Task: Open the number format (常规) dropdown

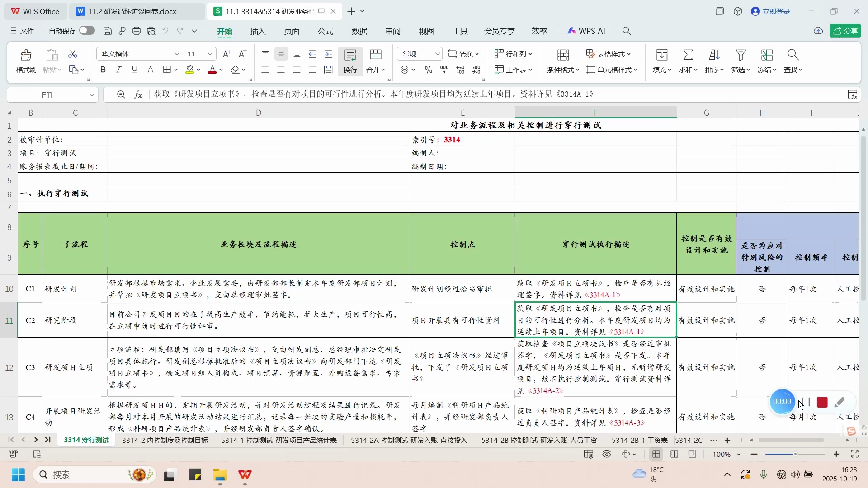Action: pyautogui.click(x=437, y=54)
